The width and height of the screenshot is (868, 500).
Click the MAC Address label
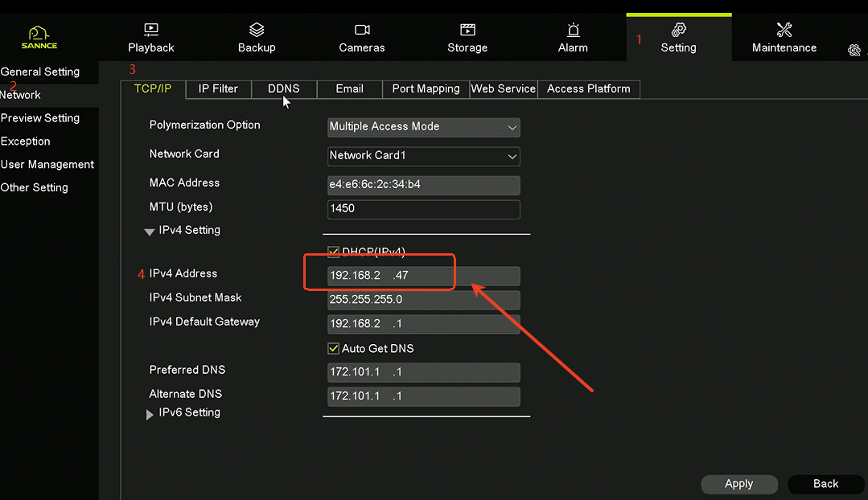pos(184,182)
